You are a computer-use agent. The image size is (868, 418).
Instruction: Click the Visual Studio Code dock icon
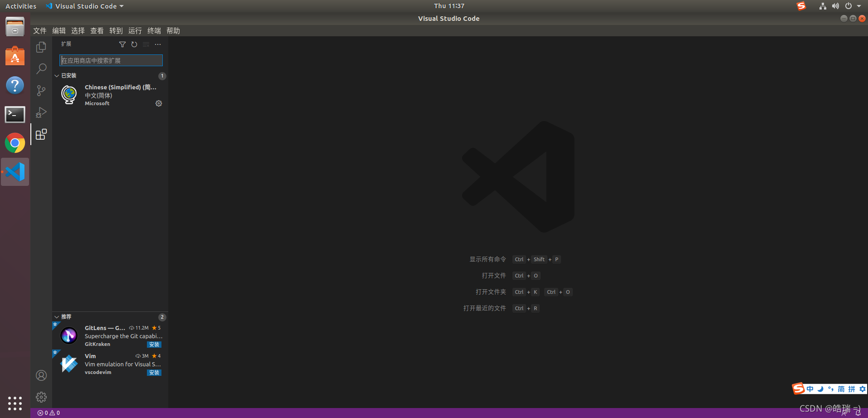15,172
